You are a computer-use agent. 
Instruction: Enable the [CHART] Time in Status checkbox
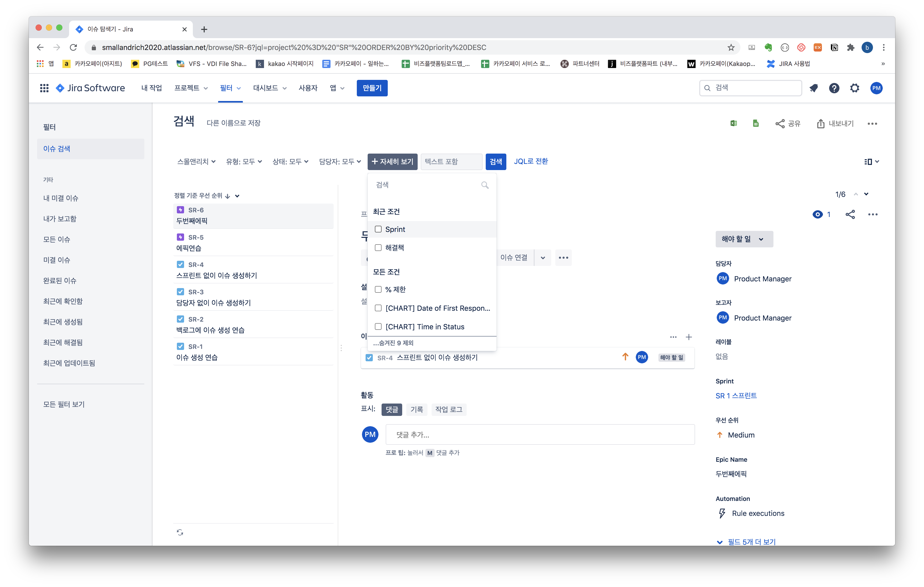[378, 327]
